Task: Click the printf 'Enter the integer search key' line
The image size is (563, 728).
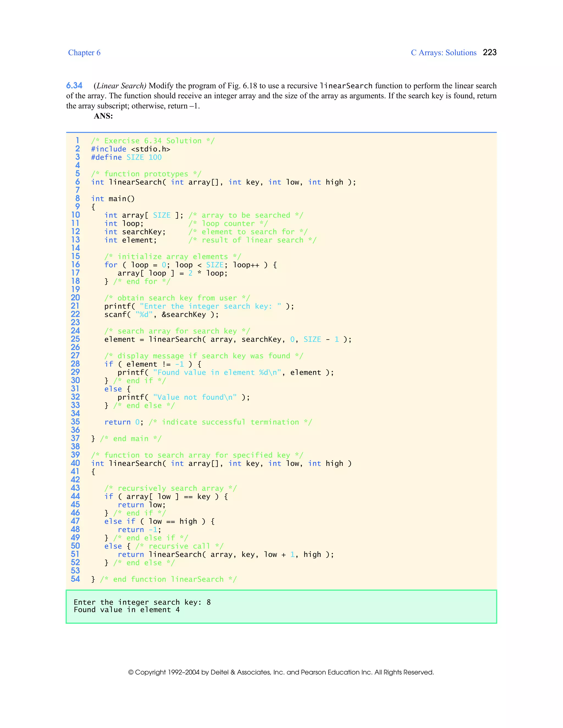Action: click(x=199, y=306)
